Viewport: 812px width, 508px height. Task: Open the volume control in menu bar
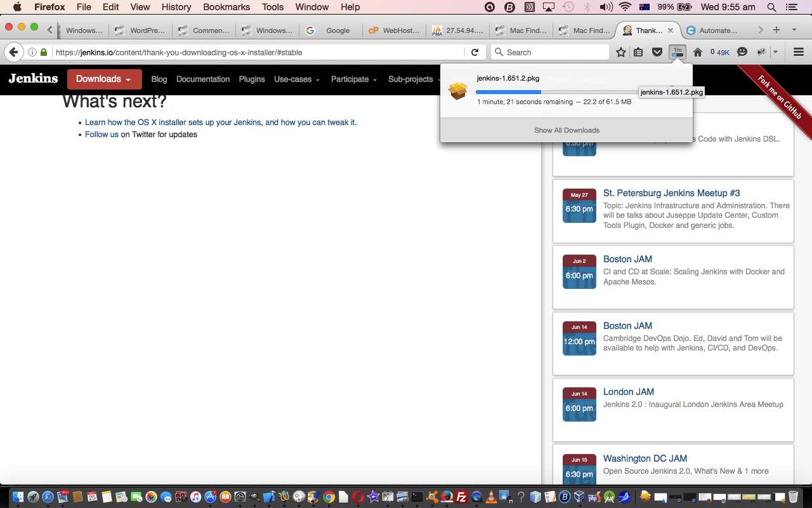coord(606,7)
